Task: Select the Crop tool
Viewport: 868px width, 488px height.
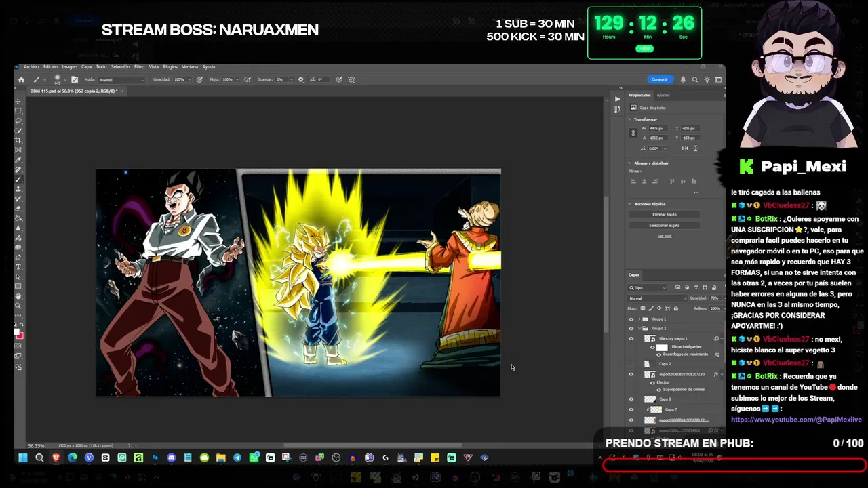Action: 18,140
